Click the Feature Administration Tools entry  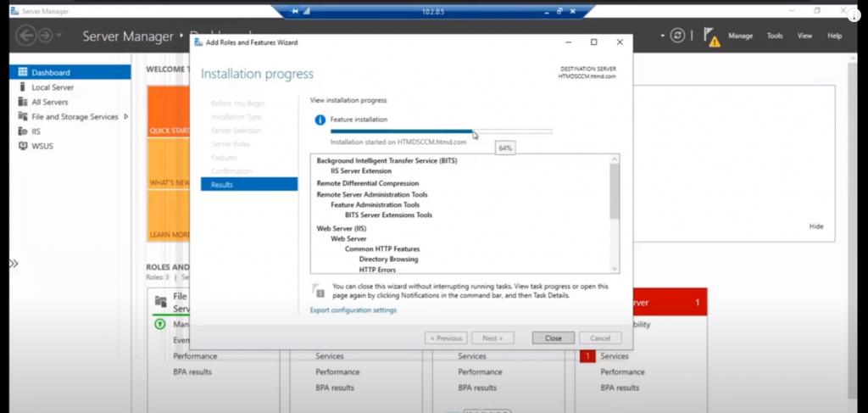click(x=376, y=205)
